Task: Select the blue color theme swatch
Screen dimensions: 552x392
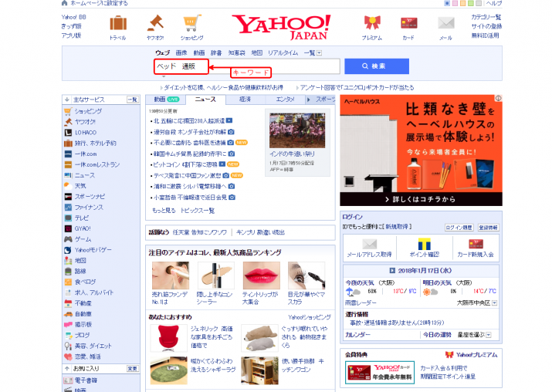Action: [447, 3]
